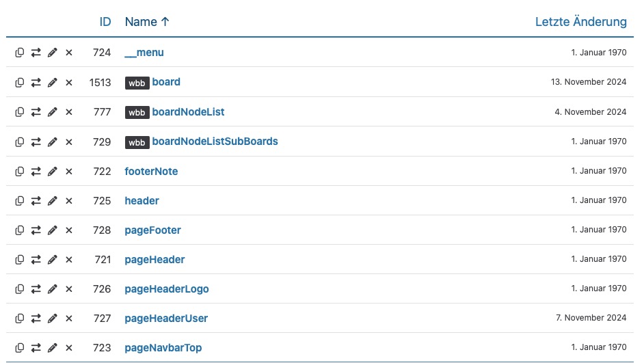644x363 pixels.
Task: Click the pencil icon for header row
Action: click(x=53, y=201)
